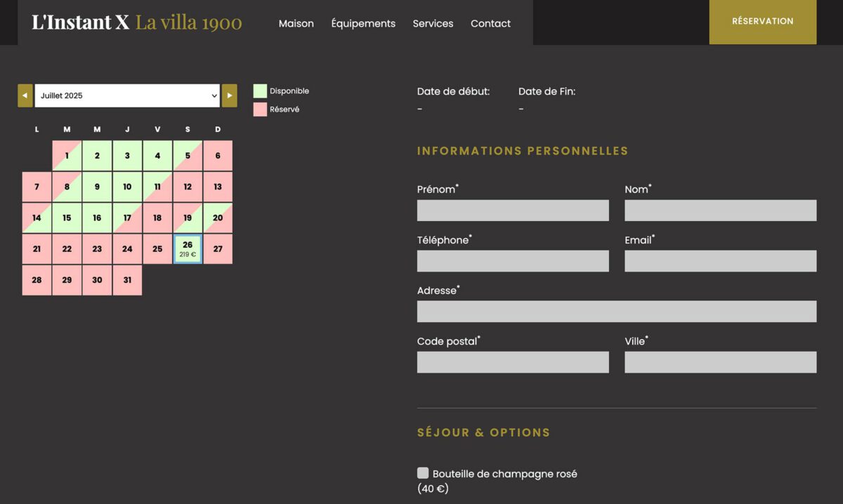
Task: Select the date 26 showing 219 €
Action: pos(187,248)
